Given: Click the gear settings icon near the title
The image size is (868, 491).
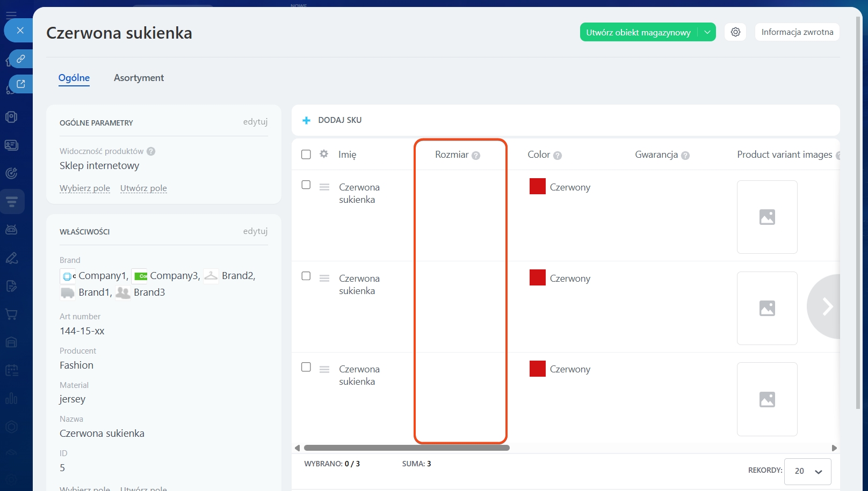Looking at the screenshot, I should [735, 32].
